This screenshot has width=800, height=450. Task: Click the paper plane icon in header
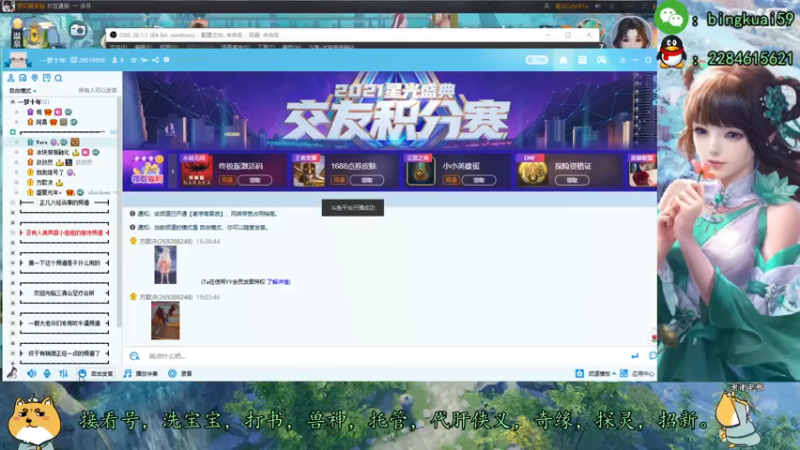click(144, 60)
